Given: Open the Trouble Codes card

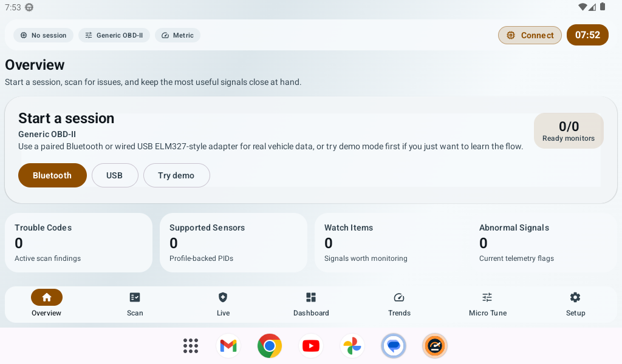Looking at the screenshot, I should pyautogui.click(x=78, y=242).
